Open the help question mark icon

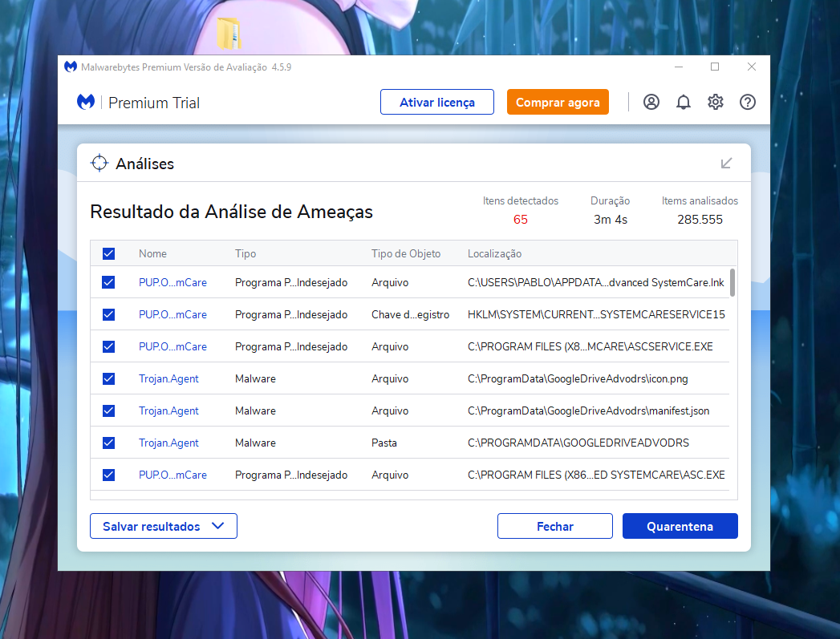pos(747,102)
